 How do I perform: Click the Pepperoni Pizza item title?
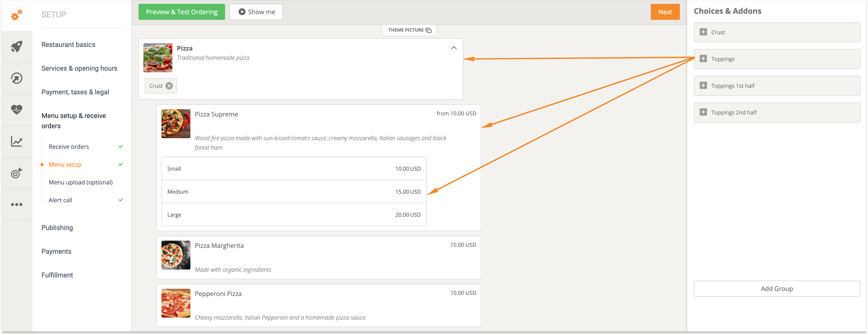218,293
